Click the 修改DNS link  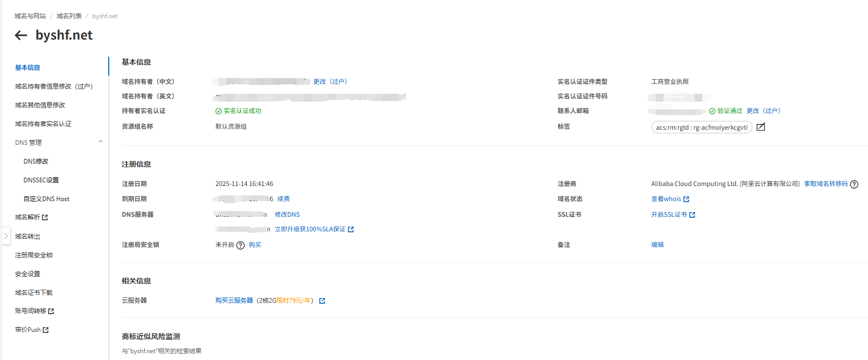pyautogui.click(x=287, y=215)
